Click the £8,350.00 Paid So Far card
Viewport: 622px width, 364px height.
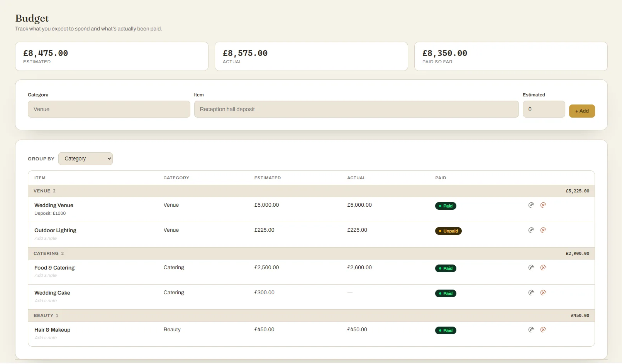point(511,56)
